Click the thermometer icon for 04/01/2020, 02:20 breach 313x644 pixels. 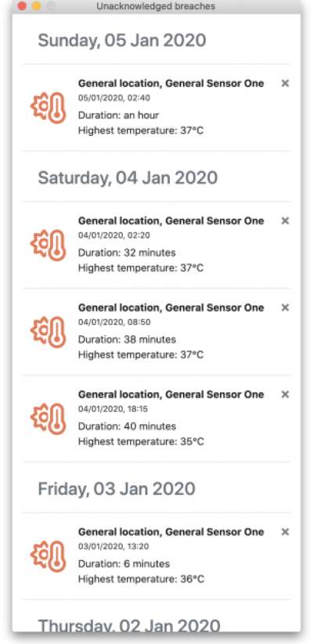coord(49,245)
